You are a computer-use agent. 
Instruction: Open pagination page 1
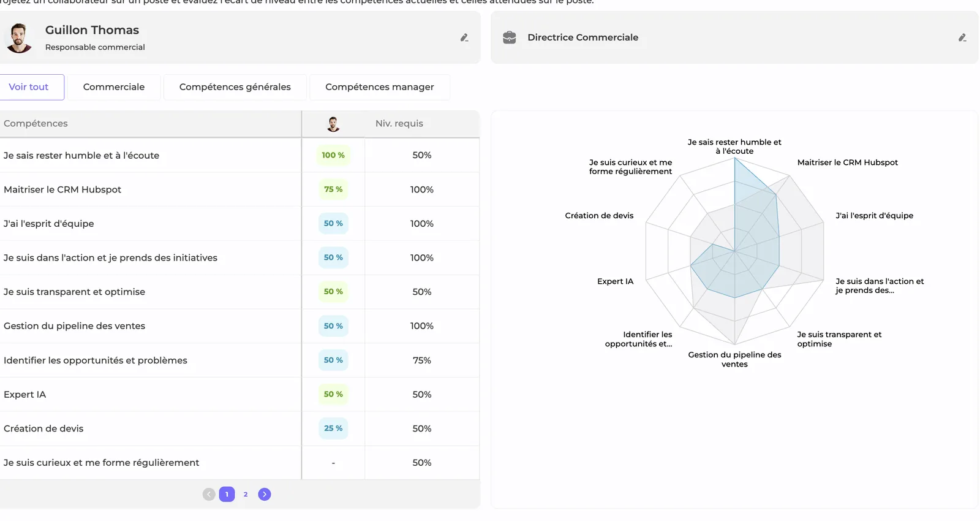click(227, 494)
